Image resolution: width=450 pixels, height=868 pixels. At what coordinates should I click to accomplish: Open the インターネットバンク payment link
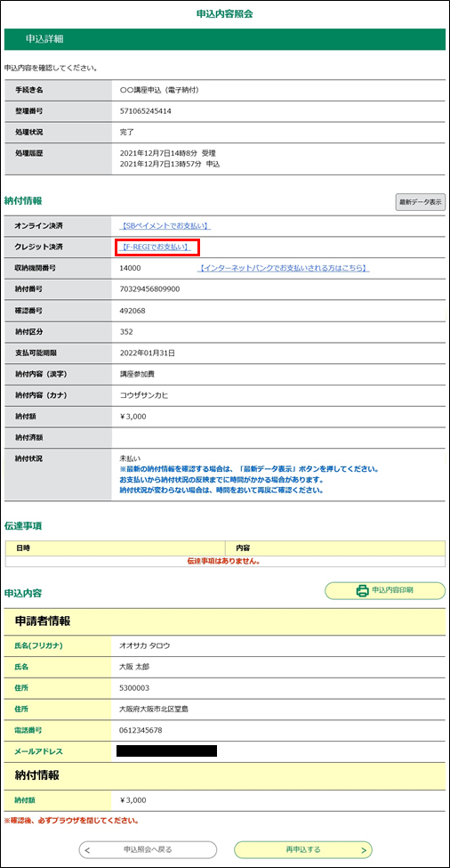pos(283,268)
